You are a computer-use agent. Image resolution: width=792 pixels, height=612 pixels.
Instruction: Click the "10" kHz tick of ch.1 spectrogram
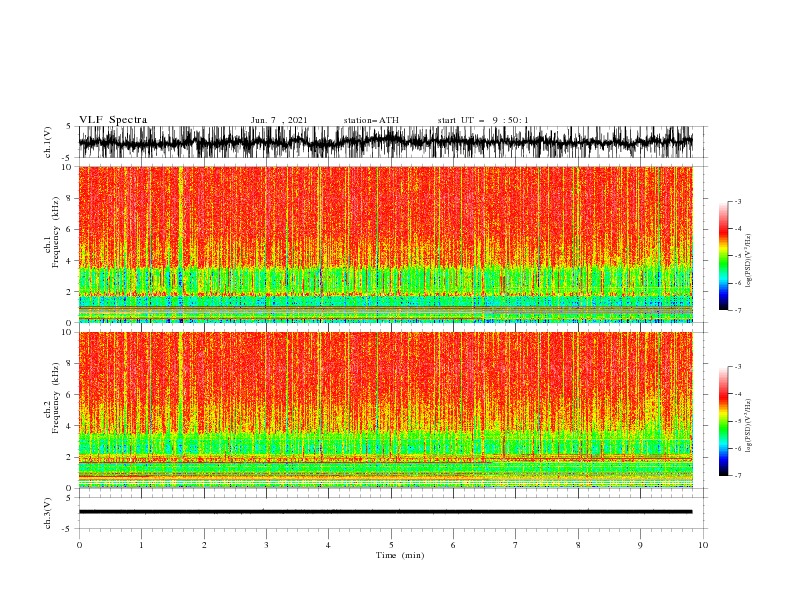click(x=68, y=167)
